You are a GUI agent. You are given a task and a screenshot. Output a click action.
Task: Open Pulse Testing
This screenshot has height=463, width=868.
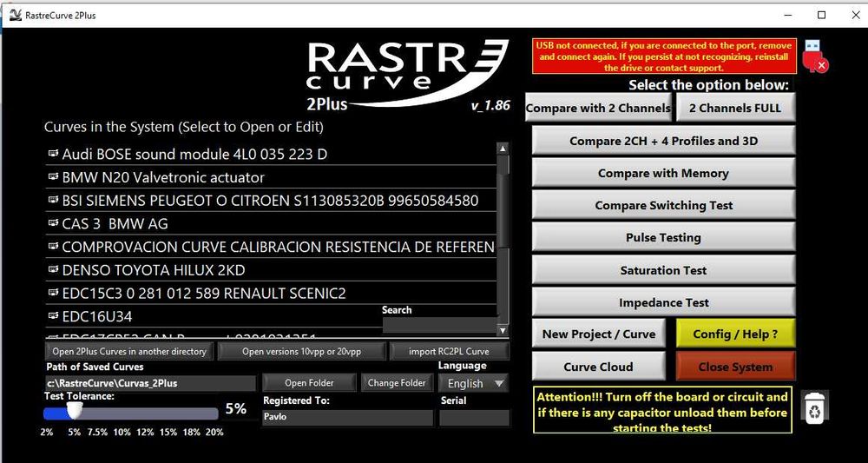tap(663, 237)
